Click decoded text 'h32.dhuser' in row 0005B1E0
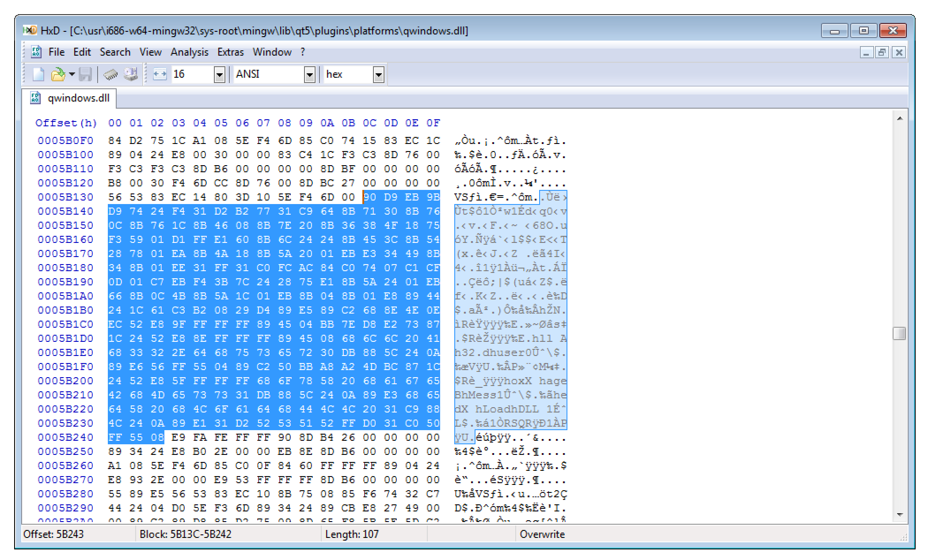The height and width of the screenshot is (560, 928). tap(489, 353)
